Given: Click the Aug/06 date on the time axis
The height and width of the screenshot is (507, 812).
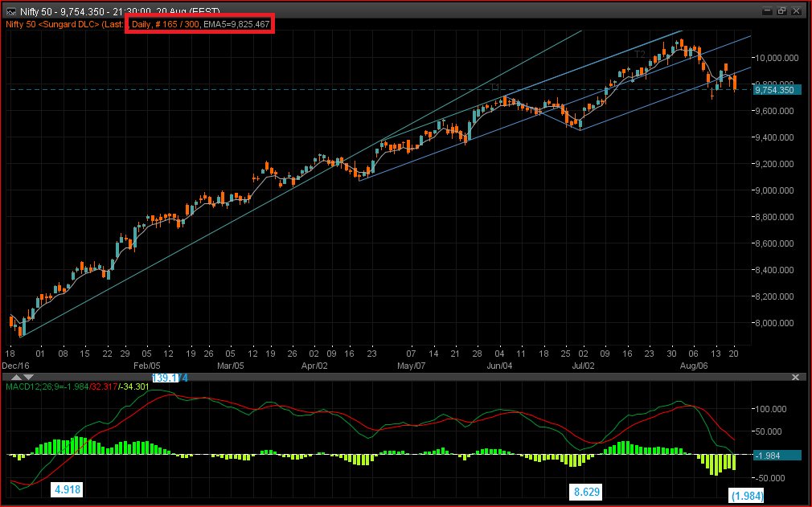Looking at the screenshot, I should pyautogui.click(x=693, y=366).
